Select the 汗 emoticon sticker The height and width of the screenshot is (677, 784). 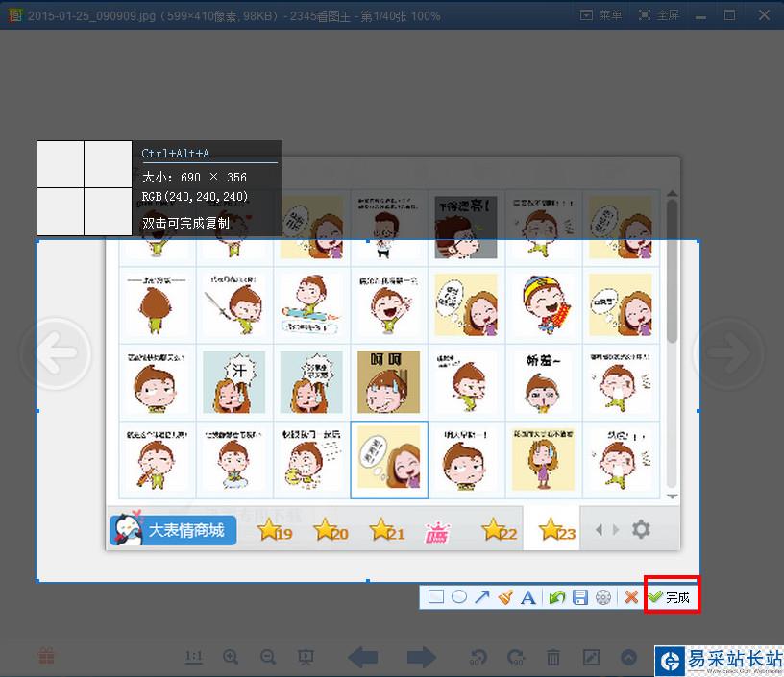234,382
